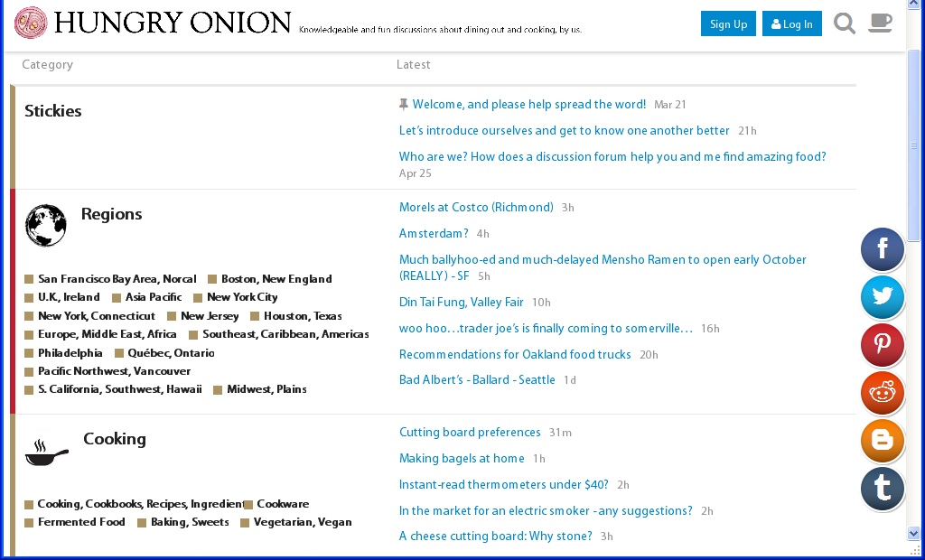The image size is (925, 560).
Task: Click the Hungry Onion logo icon
Action: click(x=31, y=23)
